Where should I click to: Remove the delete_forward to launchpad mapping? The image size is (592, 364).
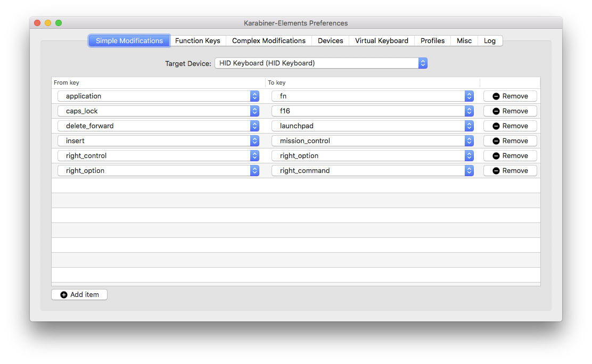[510, 126]
